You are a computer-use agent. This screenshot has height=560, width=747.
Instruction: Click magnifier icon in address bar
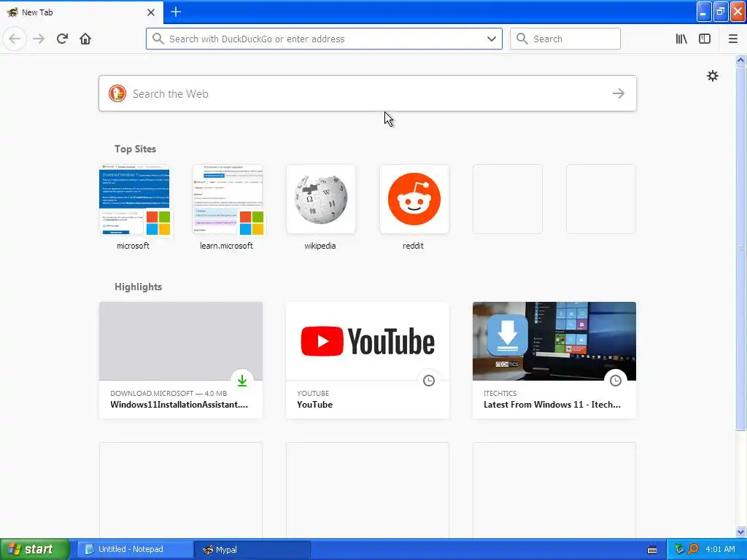158,39
